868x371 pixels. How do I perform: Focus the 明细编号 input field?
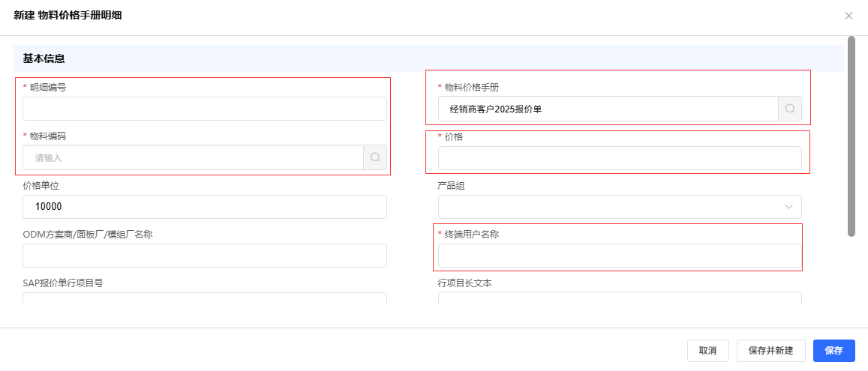click(204, 109)
